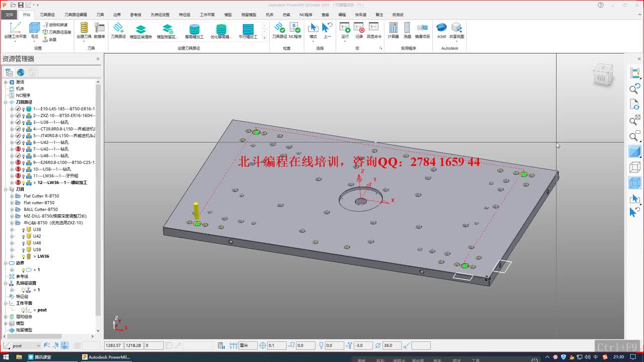644x362 pixels.
Task: Select the 中心钻-BT50 tool folder
Action: [x=53, y=223]
